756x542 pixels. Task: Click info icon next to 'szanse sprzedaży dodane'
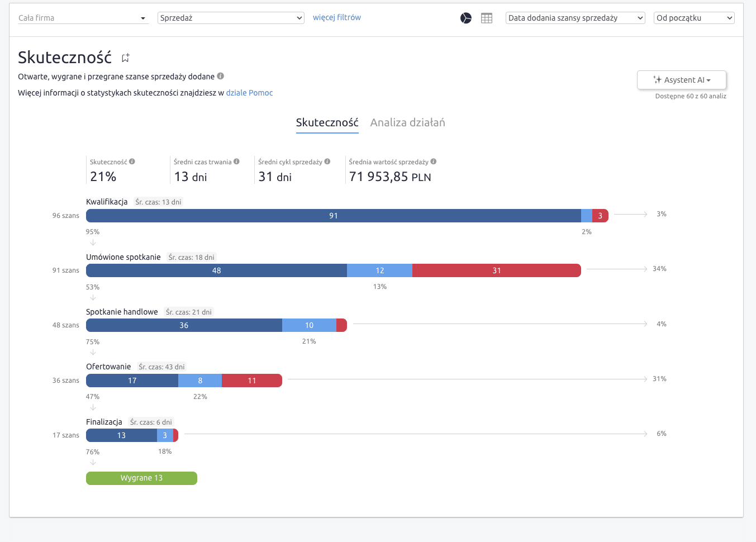(x=221, y=76)
